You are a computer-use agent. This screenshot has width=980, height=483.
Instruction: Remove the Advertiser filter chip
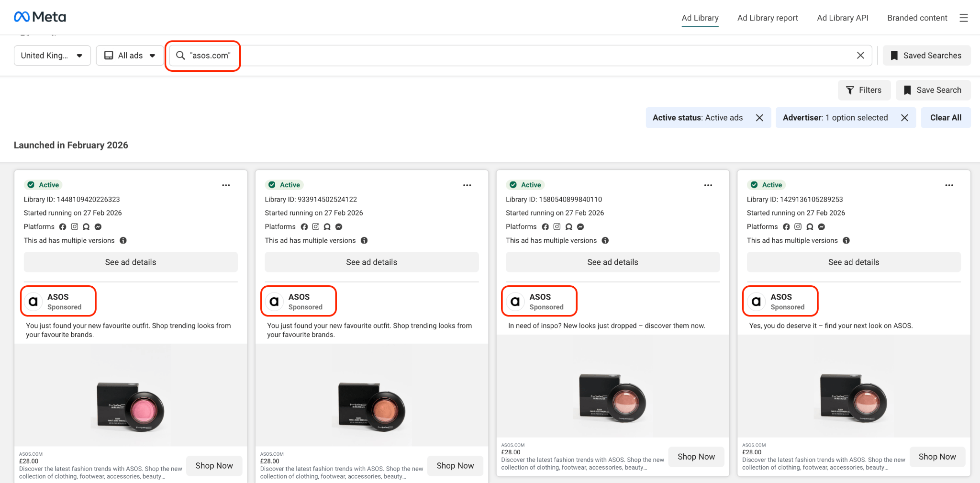(904, 118)
